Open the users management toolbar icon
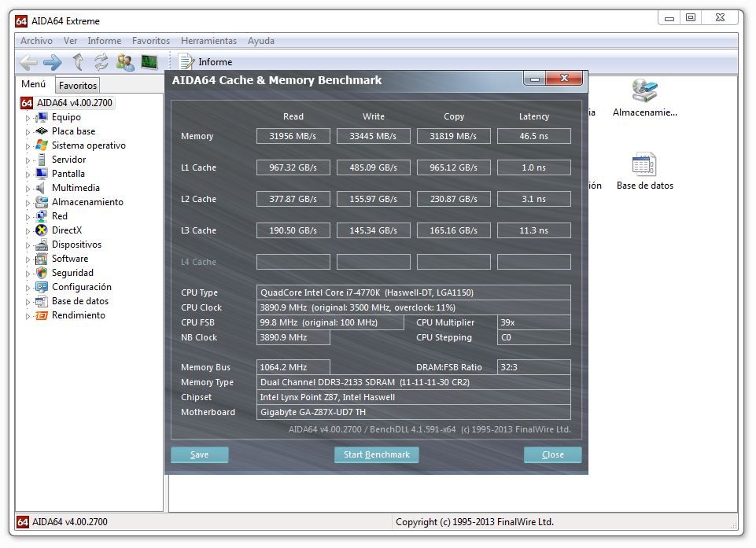Viewport: 756px width, 548px height. pyautogui.click(x=125, y=62)
